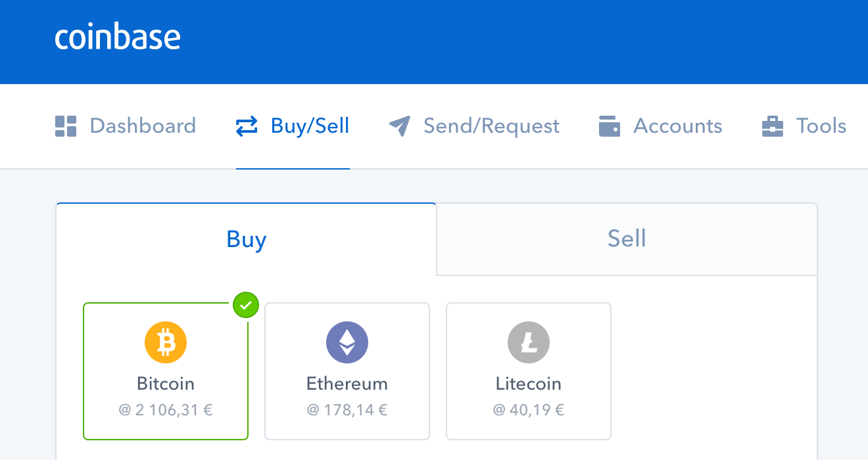The width and height of the screenshot is (868, 460).
Task: Click the grey Litecoin icon
Action: click(529, 342)
